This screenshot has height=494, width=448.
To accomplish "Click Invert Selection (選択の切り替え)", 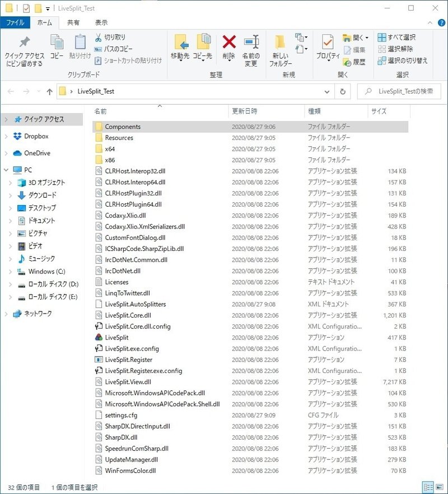I will pyautogui.click(x=403, y=60).
